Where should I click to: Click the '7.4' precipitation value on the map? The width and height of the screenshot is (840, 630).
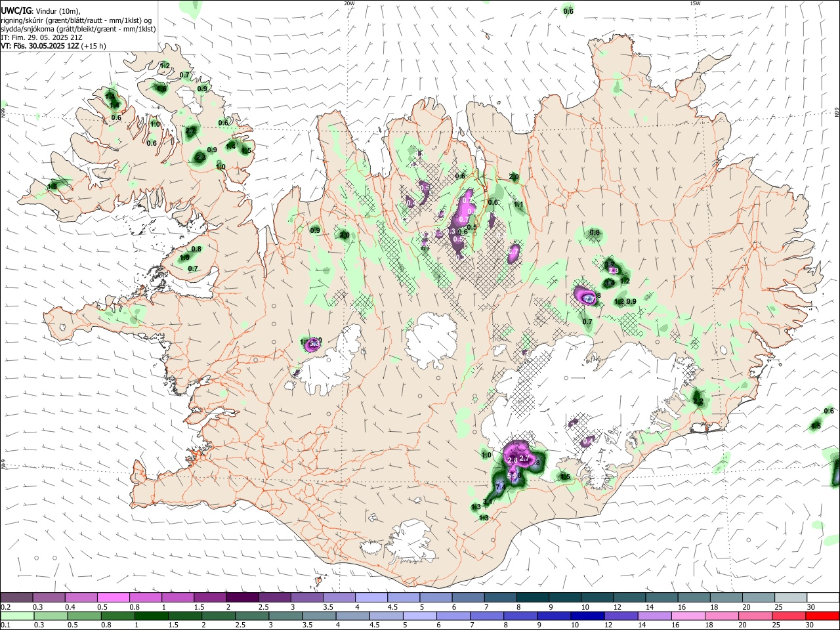click(500, 488)
